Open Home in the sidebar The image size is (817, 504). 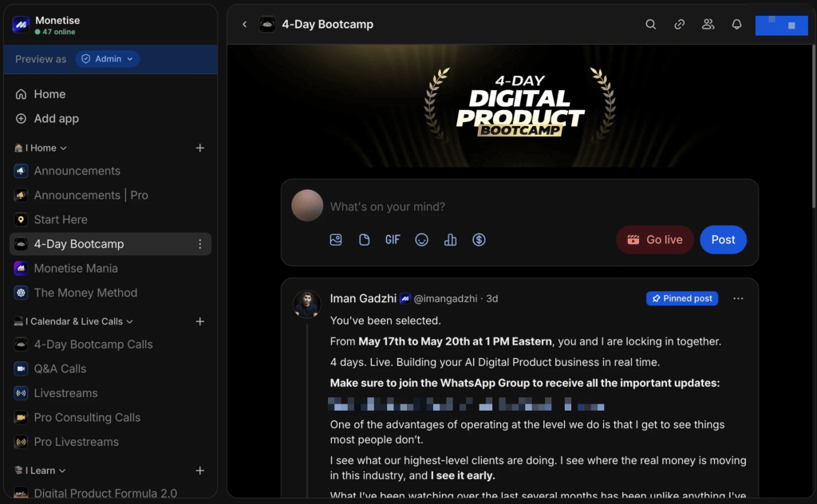coord(110,94)
